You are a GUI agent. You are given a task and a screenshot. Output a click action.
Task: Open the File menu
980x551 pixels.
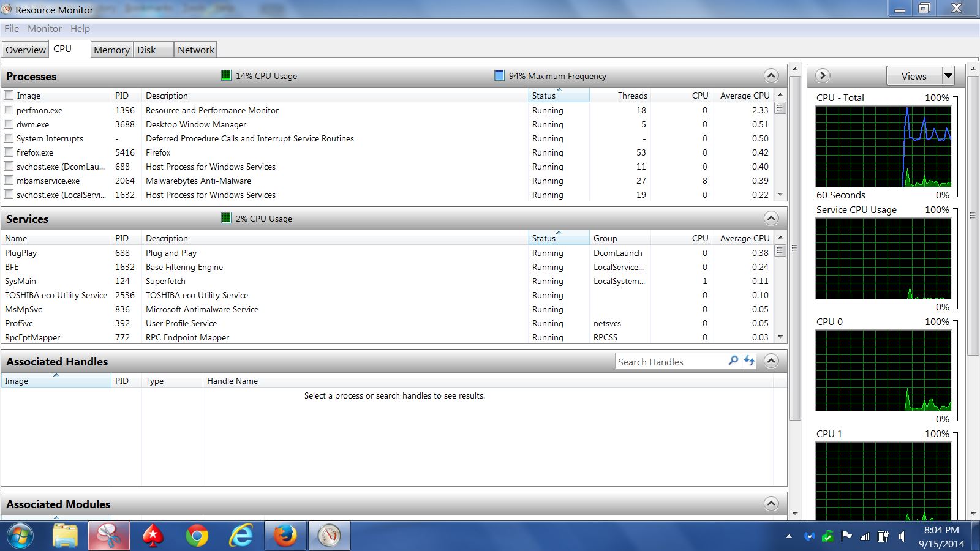12,28
